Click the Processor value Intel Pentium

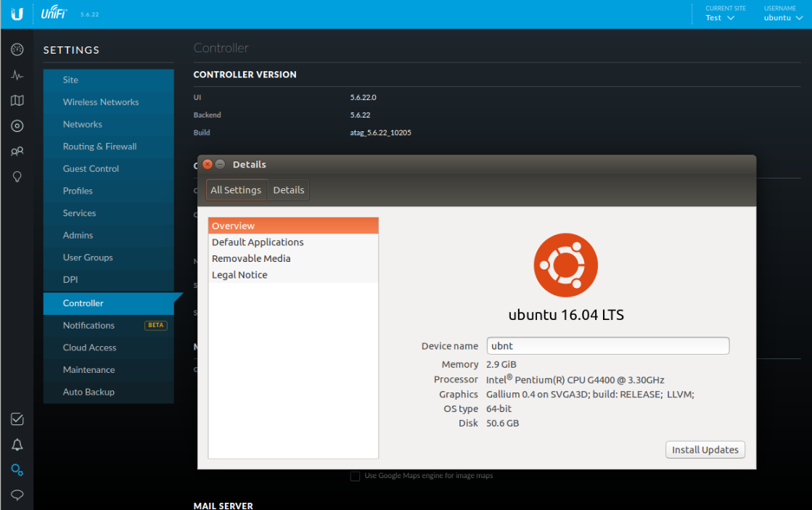tap(575, 379)
